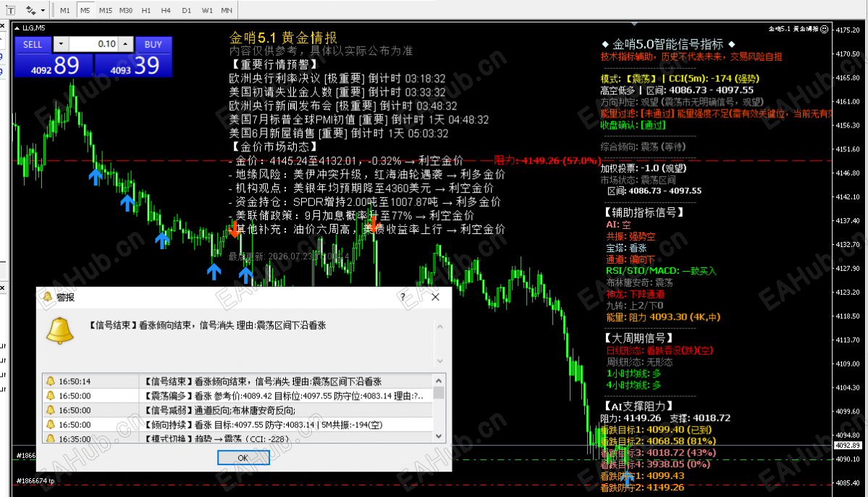Screen dimensions: 868x497
Task: Switch chart to M15 timeframe
Action: tap(105, 10)
